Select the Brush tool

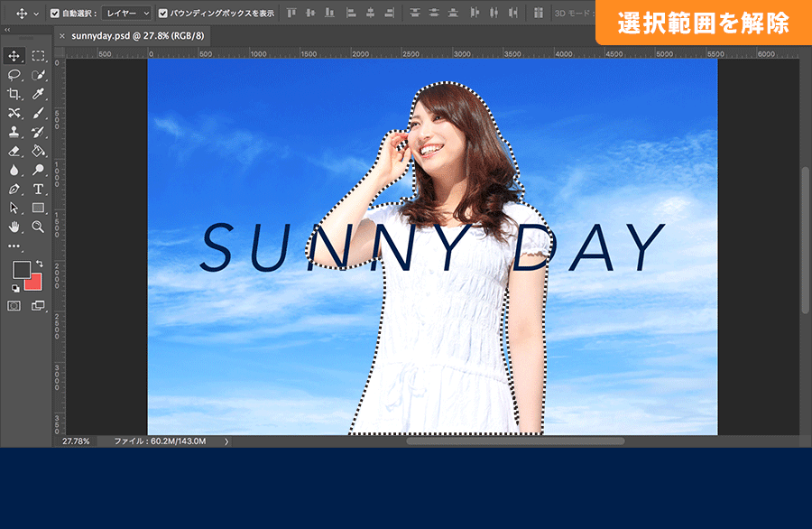(38, 113)
